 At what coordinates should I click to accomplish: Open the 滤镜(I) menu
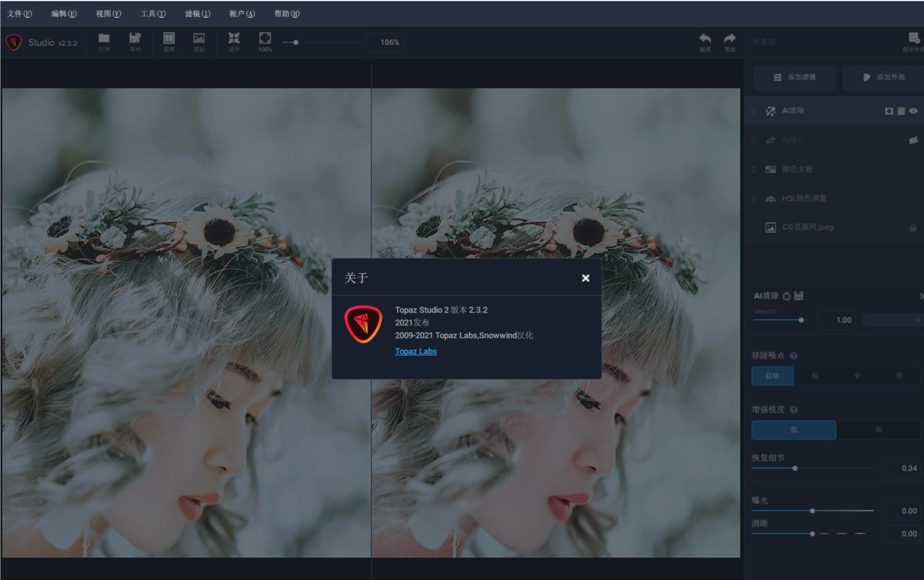coord(198,14)
